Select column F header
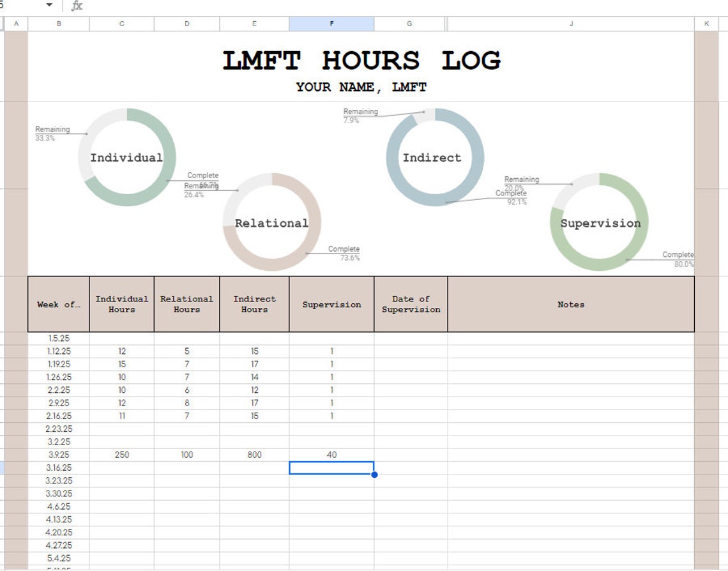 coord(331,24)
